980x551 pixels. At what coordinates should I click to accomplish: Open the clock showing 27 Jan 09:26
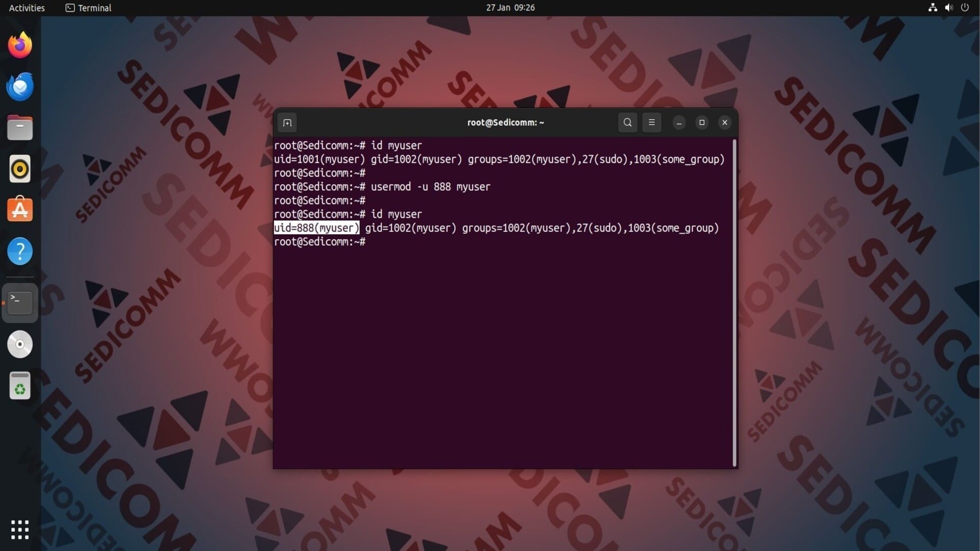[510, 8]
